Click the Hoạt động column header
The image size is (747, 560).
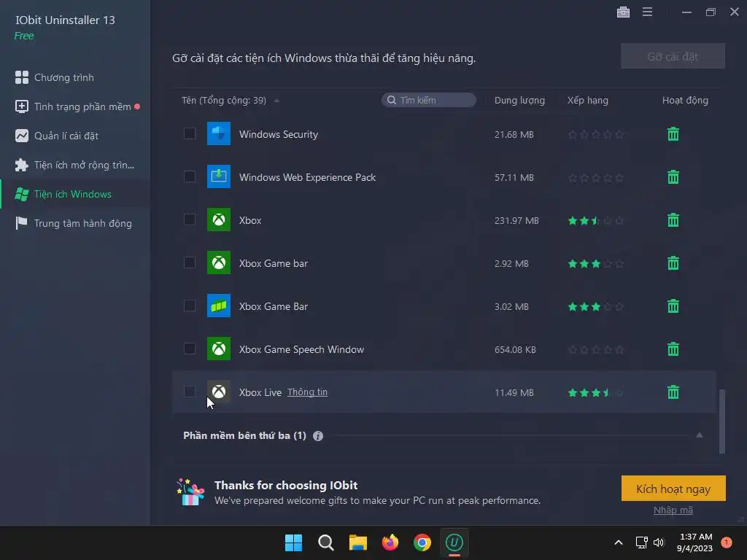click(685, 101)
